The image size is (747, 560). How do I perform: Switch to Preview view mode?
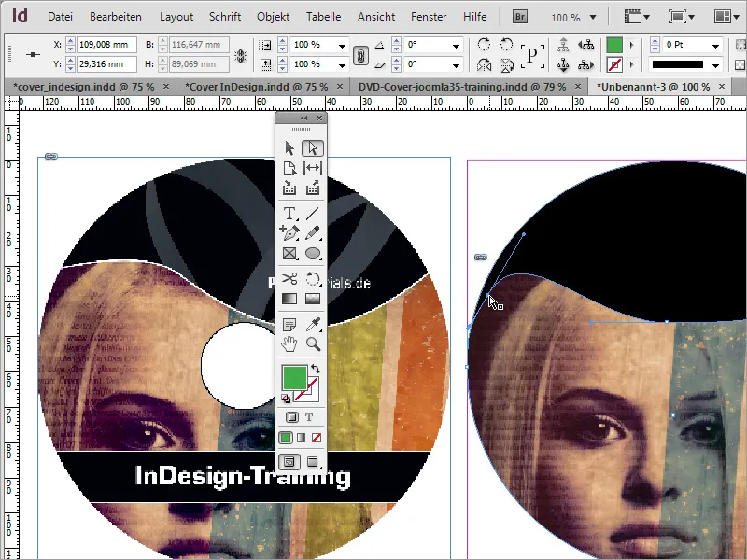point(313,461)
